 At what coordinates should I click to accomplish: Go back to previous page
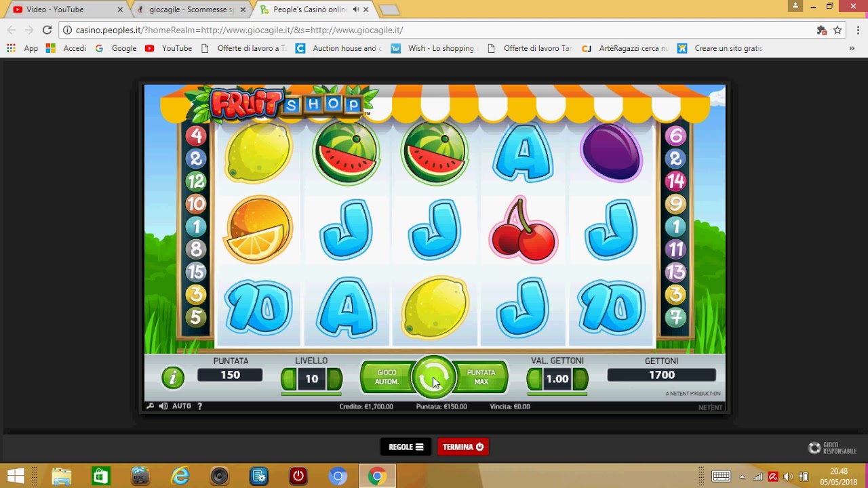[x=11, y=30]
